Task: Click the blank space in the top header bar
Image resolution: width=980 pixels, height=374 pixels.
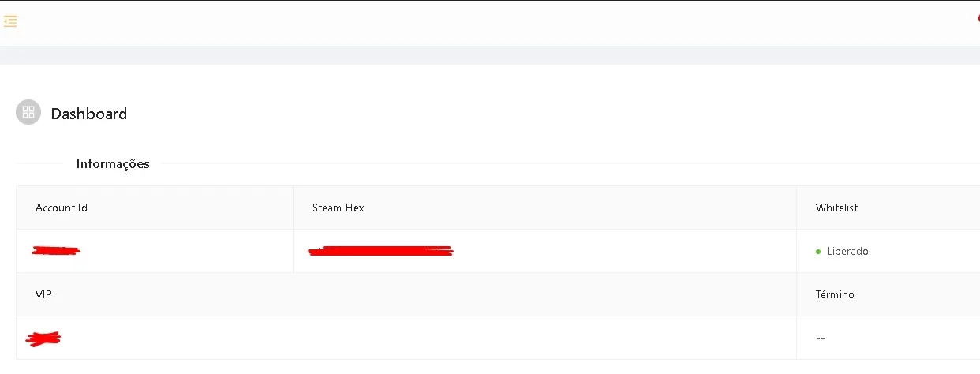Action: pos(490,23)
